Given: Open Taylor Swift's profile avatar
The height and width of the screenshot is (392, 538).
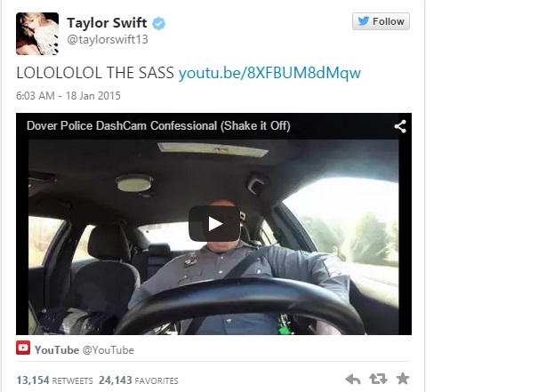Looking at the screenshot, I should (x=37, y=34).
